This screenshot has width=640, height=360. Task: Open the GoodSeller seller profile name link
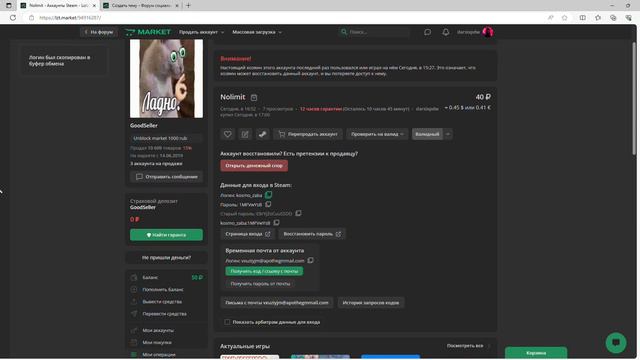144,126
